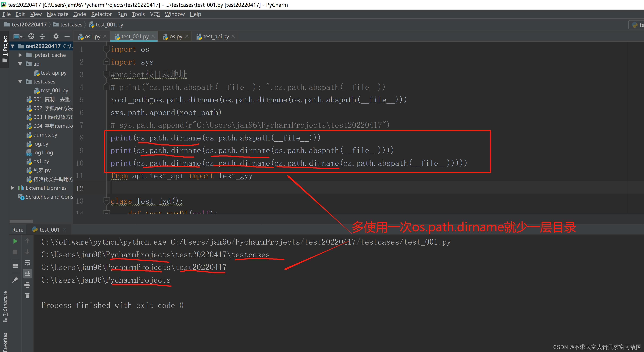Image resolution: width=644 pixels, height=352 pixels.
Task: Open the VCS menu
Action: (x=155, y=14)
